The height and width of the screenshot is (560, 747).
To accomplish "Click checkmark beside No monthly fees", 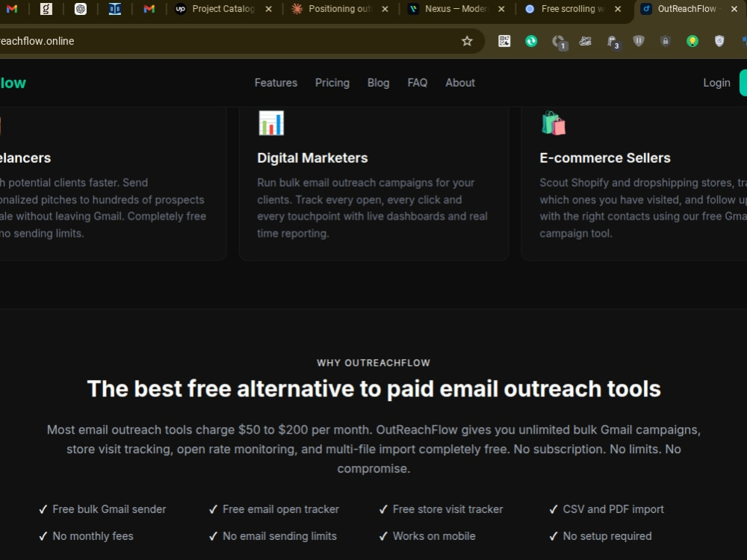I will [x=43, y=536].
